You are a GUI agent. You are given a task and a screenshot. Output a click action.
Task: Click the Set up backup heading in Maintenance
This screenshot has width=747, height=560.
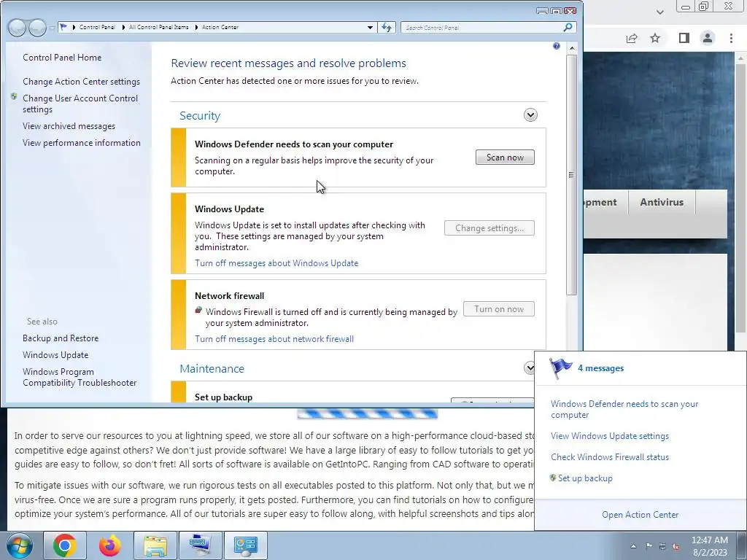click(x=223, y=397)
